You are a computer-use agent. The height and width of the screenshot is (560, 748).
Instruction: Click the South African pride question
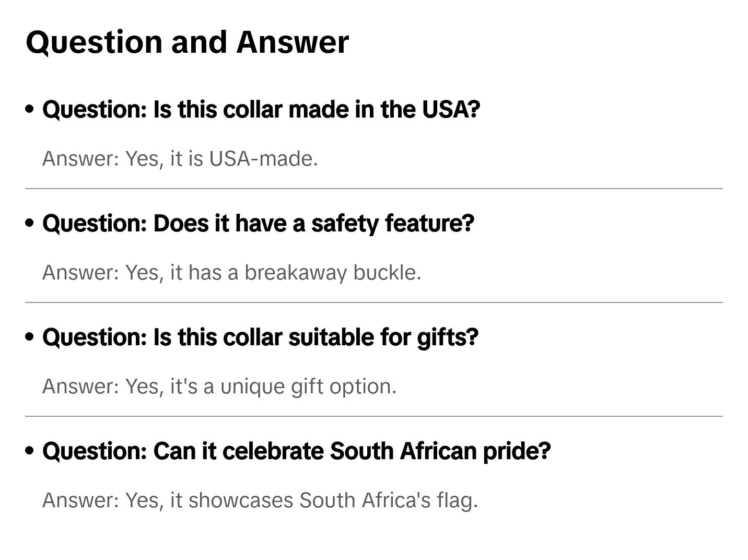coord(296,451)
